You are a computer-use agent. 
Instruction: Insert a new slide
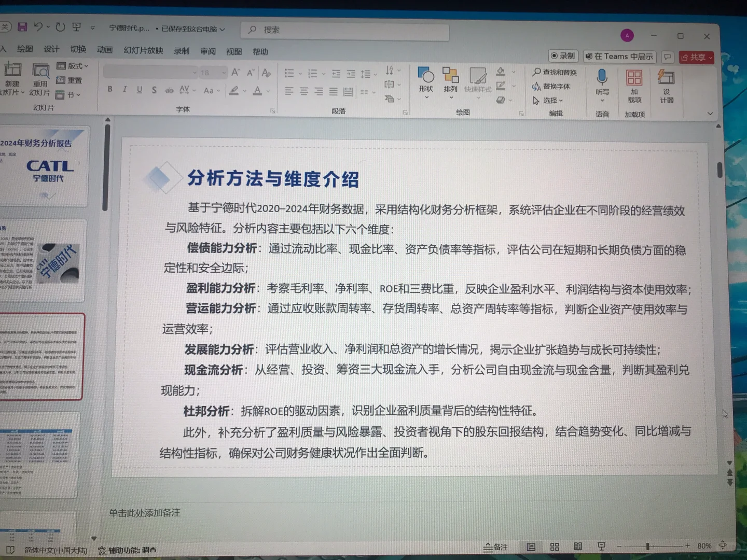12,78
